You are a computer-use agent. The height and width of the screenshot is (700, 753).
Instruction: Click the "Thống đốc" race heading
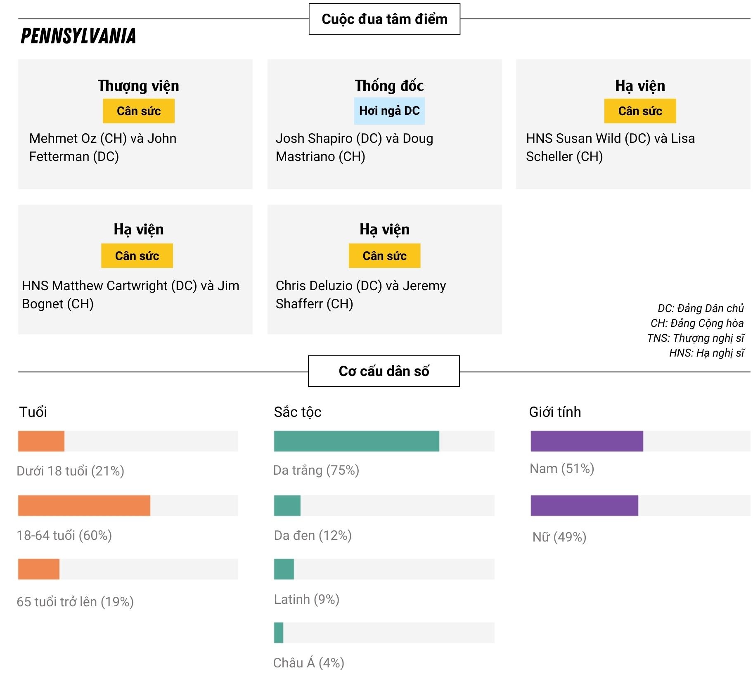pos(389,86)
